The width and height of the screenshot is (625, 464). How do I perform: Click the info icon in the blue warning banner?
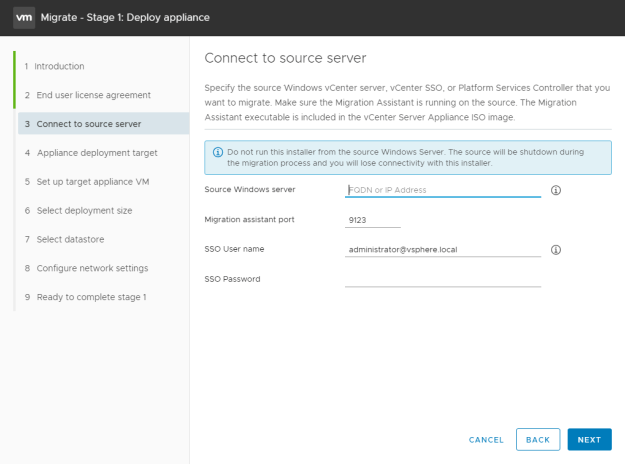pos(218,152)
